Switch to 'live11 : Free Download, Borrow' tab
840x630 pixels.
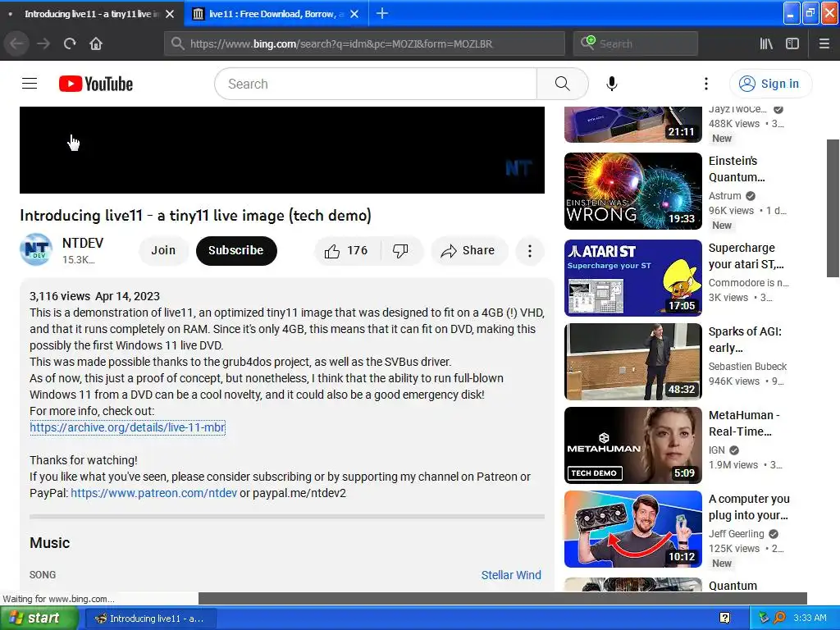click(276, 14)
